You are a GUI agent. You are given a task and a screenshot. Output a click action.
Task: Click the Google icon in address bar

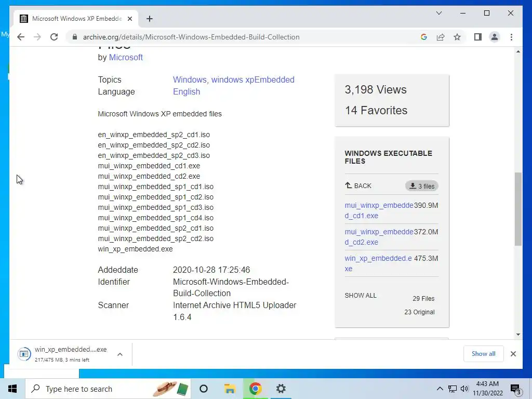[424, 37]
